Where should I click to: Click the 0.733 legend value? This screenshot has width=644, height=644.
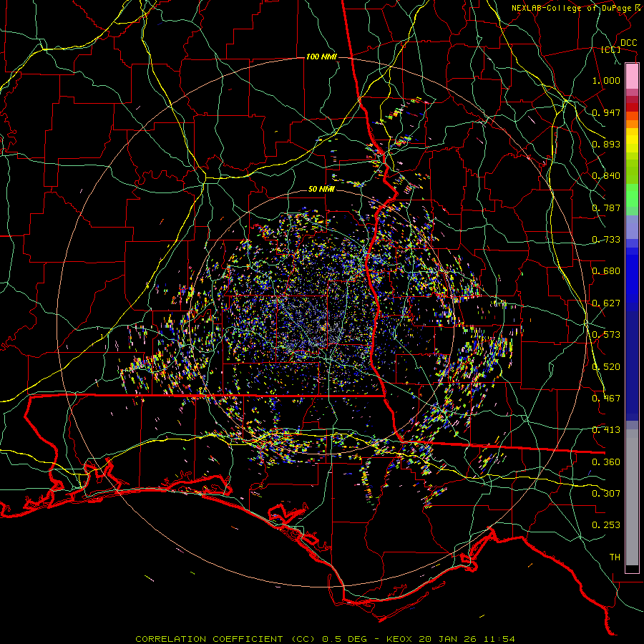coord(606,240)
